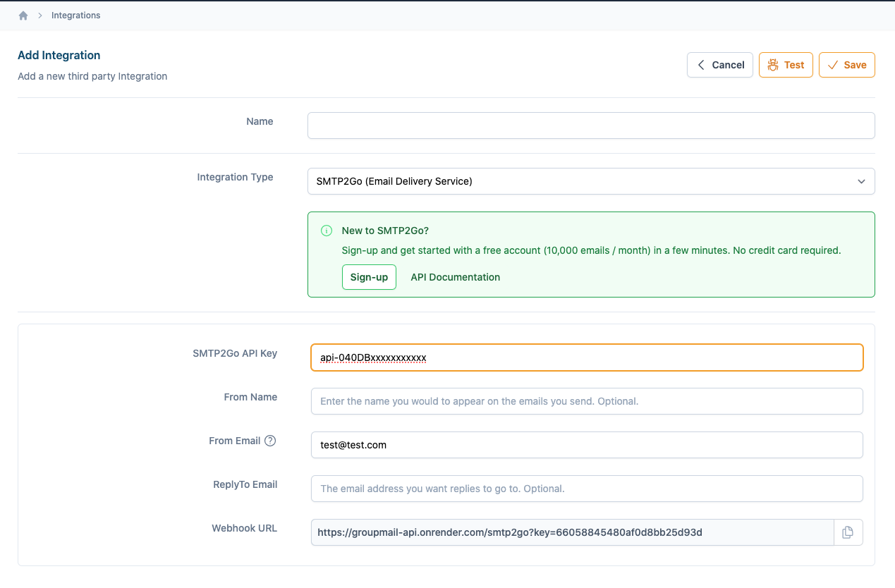Screen dimensions: 895x588
Task: Click the chevron on the Integration Type selector
Action: (x=861, y=181)
